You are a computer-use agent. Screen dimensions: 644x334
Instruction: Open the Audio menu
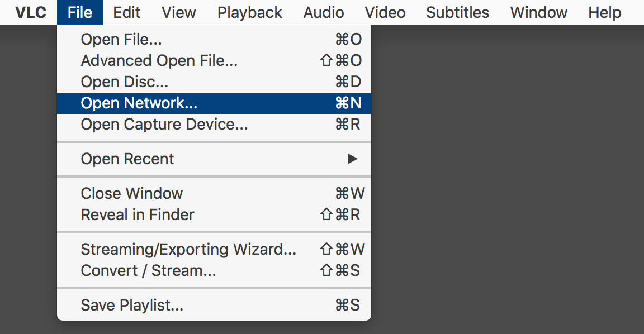click(x=324, y=12)
